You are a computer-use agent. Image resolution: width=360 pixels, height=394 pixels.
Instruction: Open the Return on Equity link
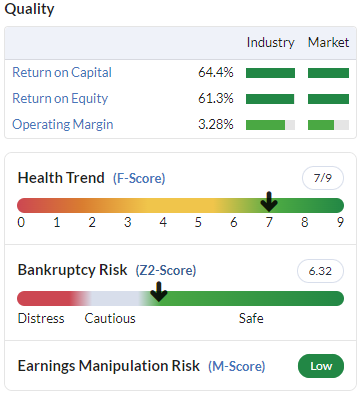[x=60, y=98]
